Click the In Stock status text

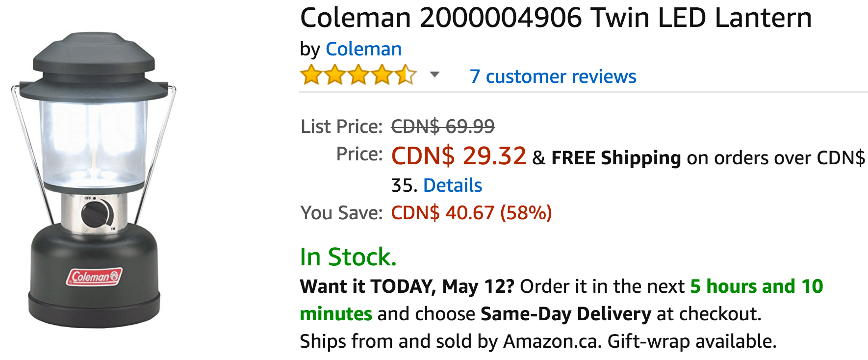point(348,257)
